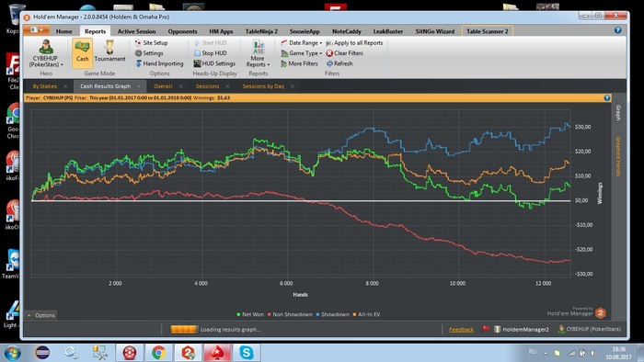
Task: Open the application menu button at top-left of ribbon
Action: coord(37,30)
